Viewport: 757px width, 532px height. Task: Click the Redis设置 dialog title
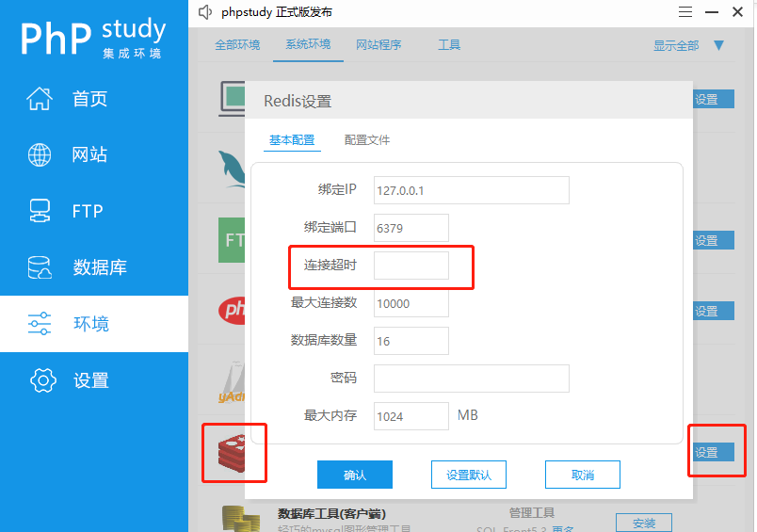[298, 102]
